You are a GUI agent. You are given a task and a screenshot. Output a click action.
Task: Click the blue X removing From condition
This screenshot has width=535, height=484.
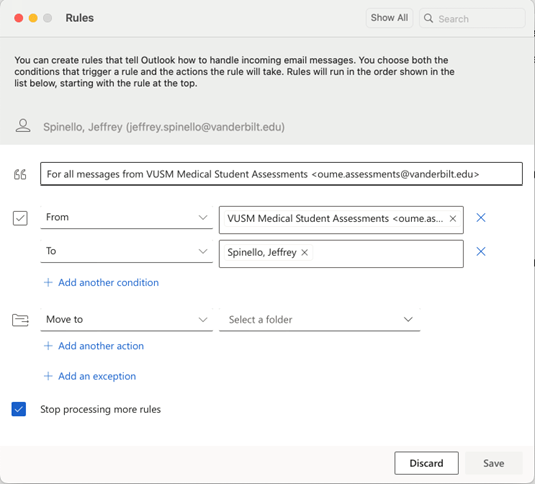[481, 218]
